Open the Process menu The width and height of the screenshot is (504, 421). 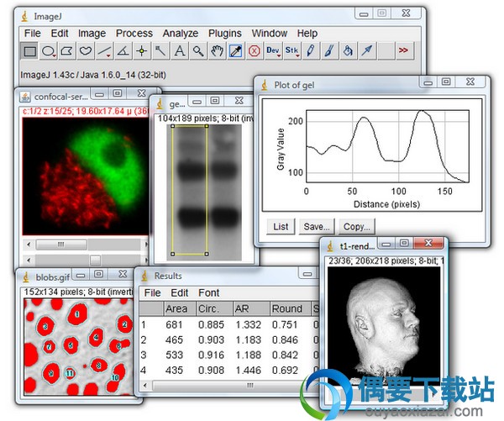[134, 34]
